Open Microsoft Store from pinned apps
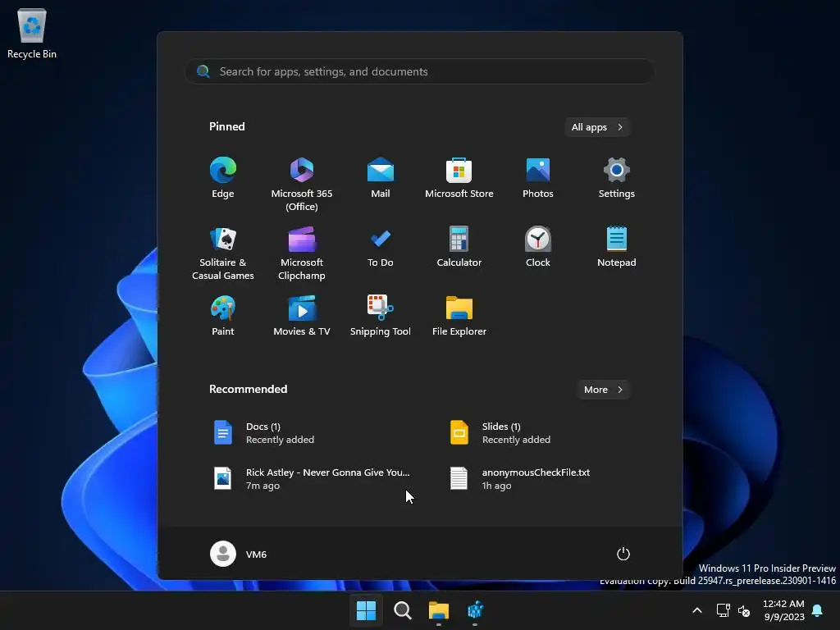This screenshot has height=630, width=840. pyautogui.click(x=459, y=178)
